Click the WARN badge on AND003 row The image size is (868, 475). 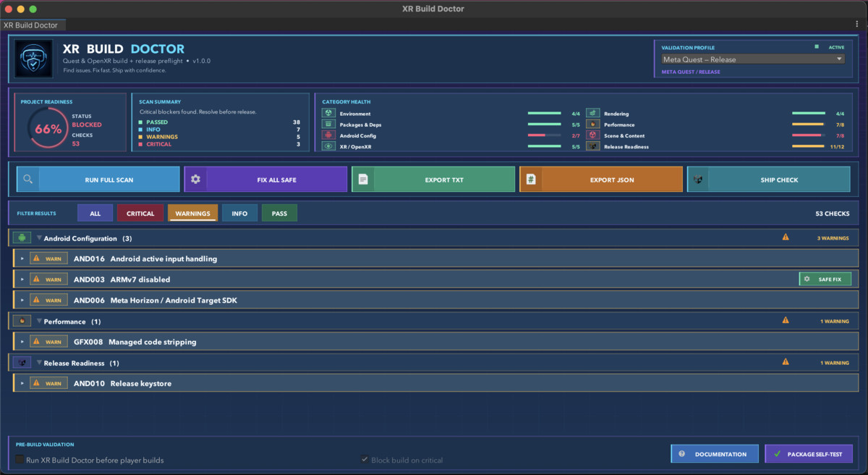coord(48,279)
